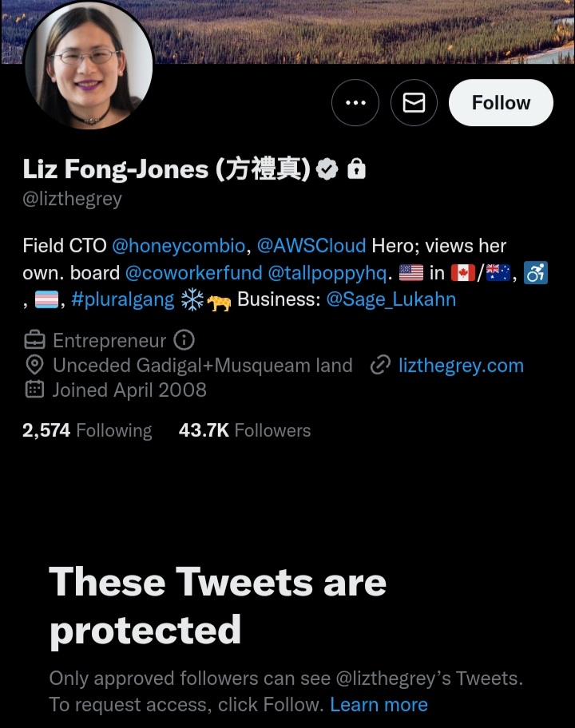The image size is (575, 728).
Task: Open the @AWSCloud mention link
Action: pos(311,246)
